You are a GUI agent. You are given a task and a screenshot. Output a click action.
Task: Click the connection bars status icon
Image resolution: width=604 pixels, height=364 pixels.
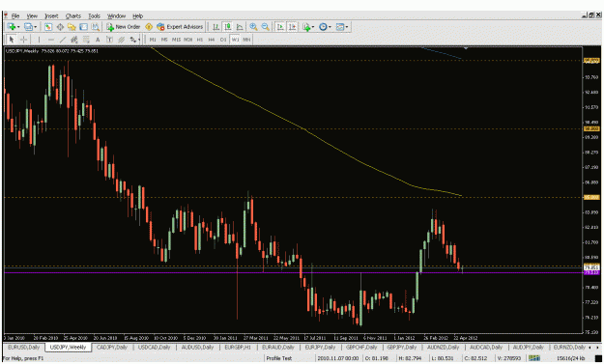[533, 358]
